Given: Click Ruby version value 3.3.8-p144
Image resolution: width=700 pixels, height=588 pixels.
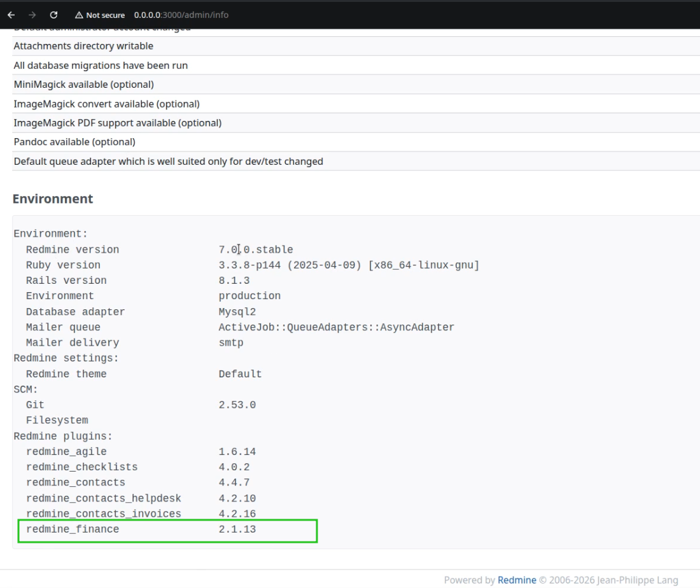Looking at the screenshot, I should (x=249, y=265).
